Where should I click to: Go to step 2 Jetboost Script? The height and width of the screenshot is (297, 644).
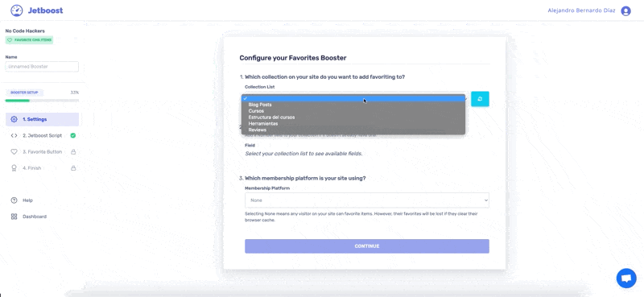coord(43,135)
